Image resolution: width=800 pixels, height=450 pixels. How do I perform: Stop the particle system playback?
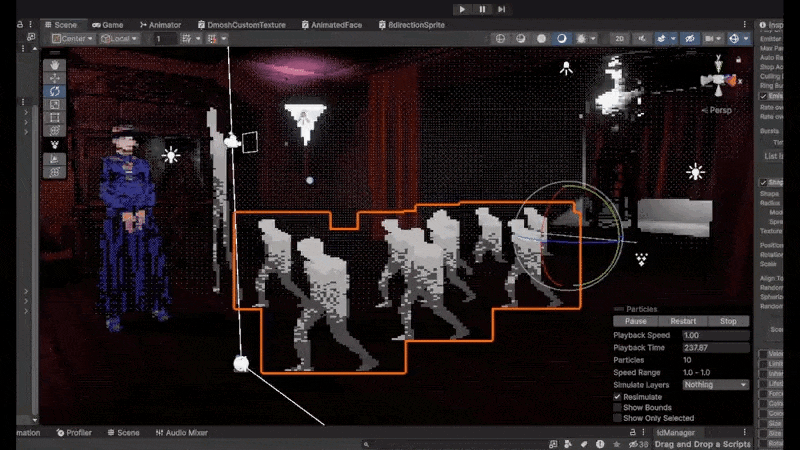[x=728, y=322]
